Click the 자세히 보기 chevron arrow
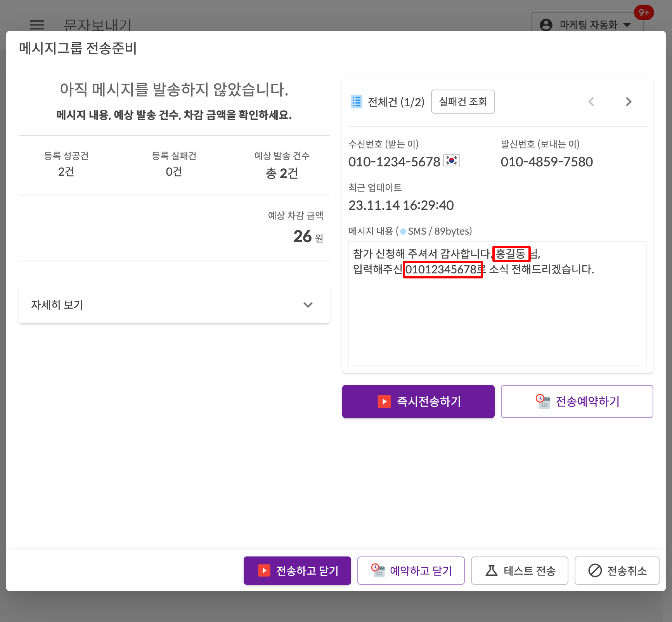Viewport: 672px width, 622px height. tap(308, 305)
